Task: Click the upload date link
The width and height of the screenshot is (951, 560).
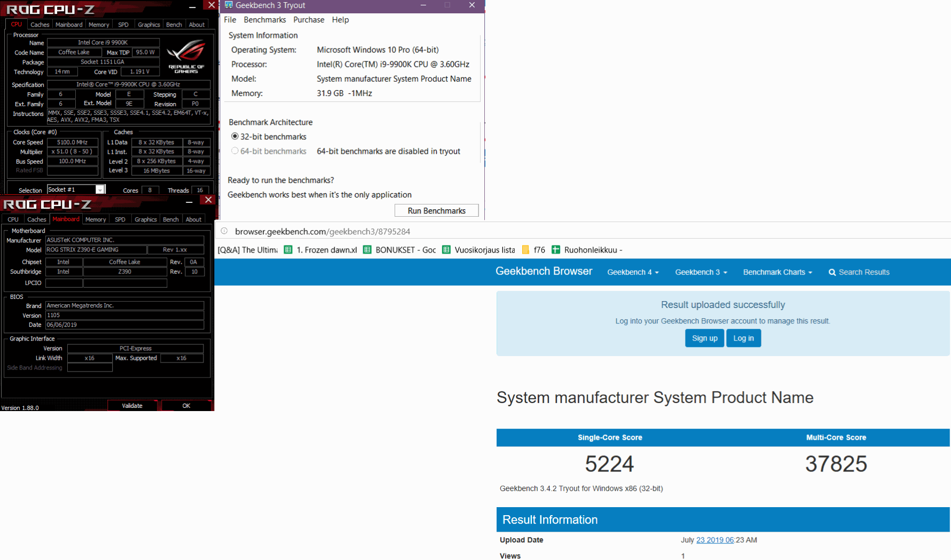Action: [x=715, y=540]
